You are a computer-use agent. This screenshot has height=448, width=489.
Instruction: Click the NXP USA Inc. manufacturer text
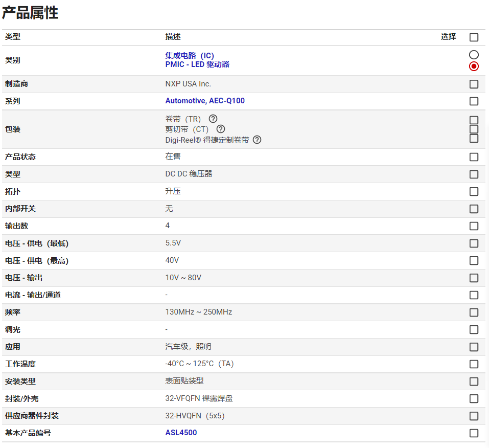pyautogui.click(x=188, y=84)
